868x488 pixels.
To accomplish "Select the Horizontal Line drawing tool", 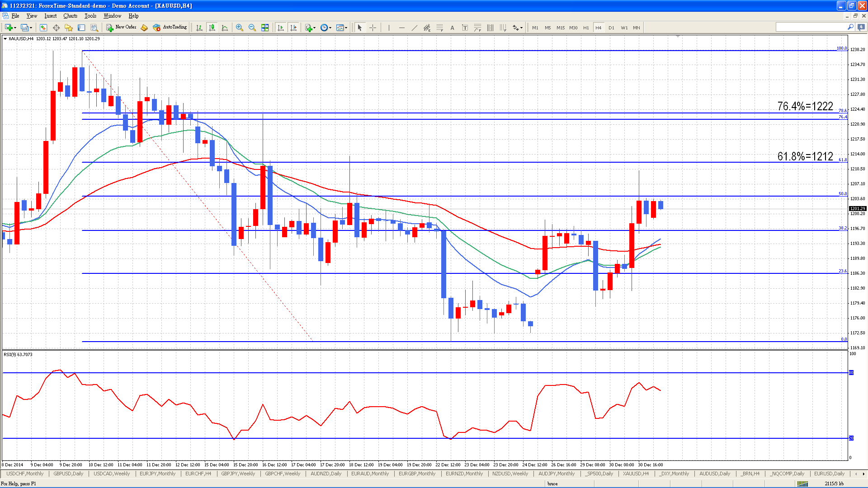I will click(401, 28).
